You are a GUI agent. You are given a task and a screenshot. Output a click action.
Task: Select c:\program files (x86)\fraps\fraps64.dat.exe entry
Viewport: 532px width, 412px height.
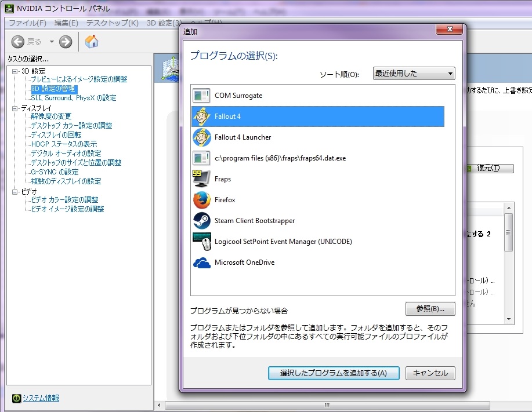[x=280, y=158]
